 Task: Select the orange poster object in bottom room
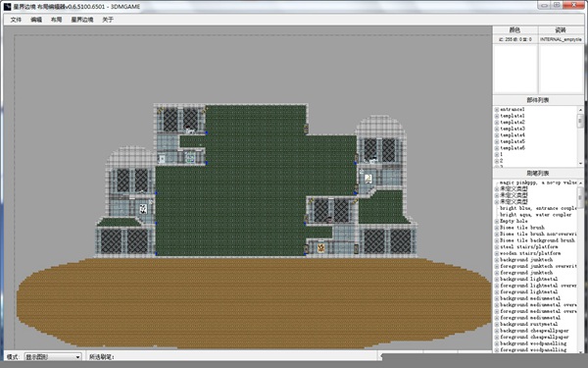coord(321,248)
